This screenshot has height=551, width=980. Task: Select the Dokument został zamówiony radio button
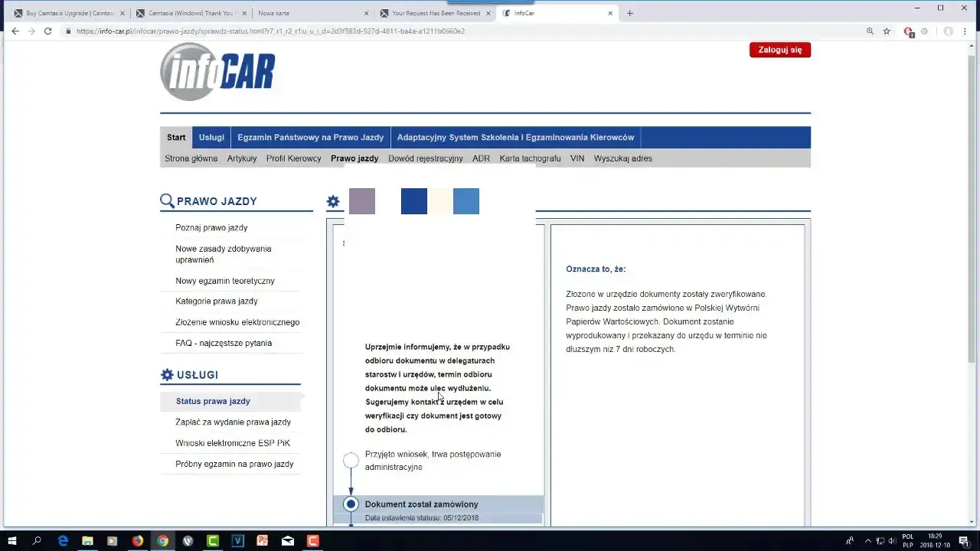[351, 504]
